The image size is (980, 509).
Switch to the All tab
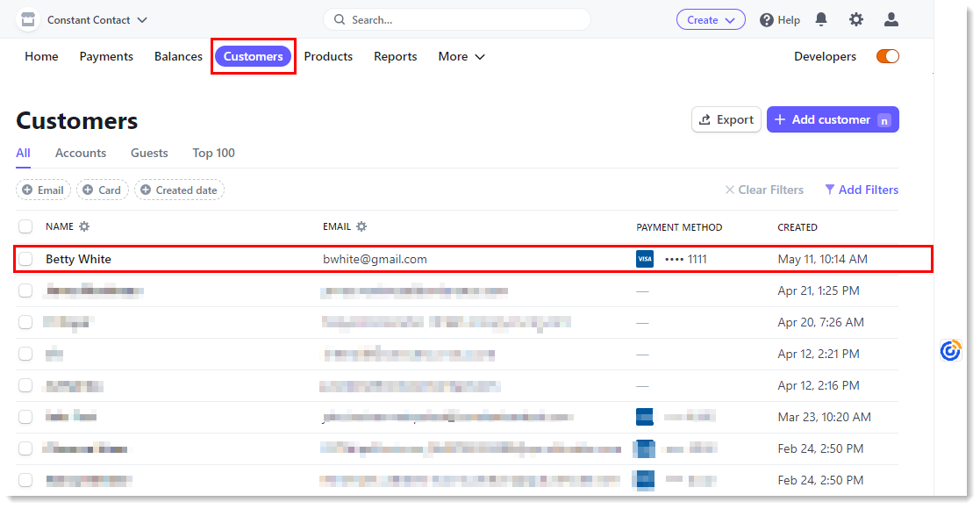[23, 153]
